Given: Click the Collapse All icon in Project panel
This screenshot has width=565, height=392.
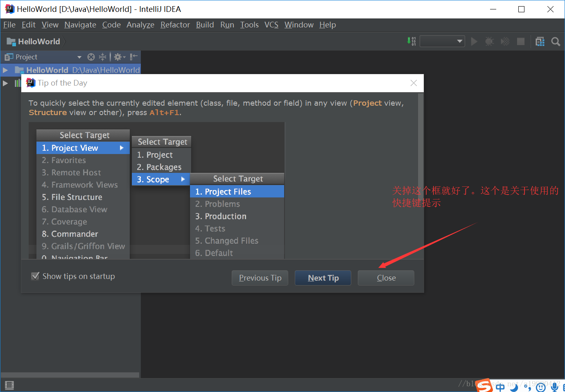Looking at the screenshot, I should tap(102, 57).
